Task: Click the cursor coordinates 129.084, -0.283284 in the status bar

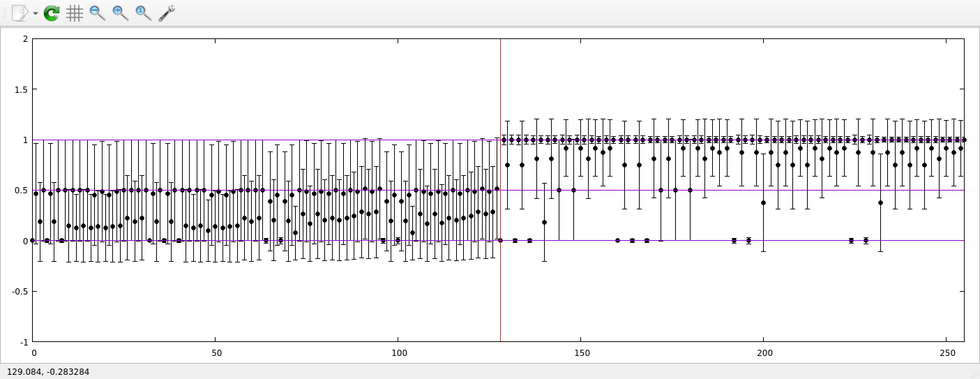Action: click(48, 372)
